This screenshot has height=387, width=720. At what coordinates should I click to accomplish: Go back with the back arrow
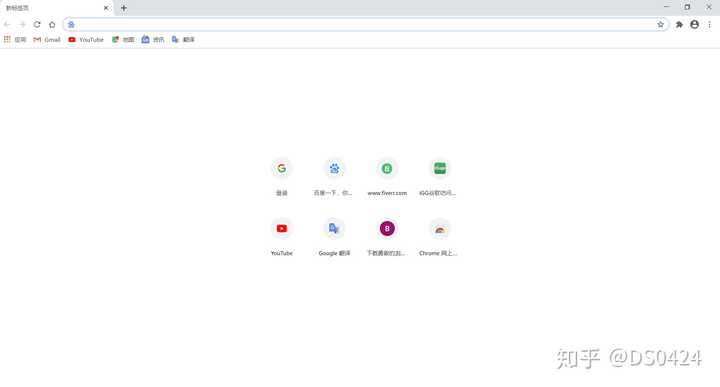7,24
